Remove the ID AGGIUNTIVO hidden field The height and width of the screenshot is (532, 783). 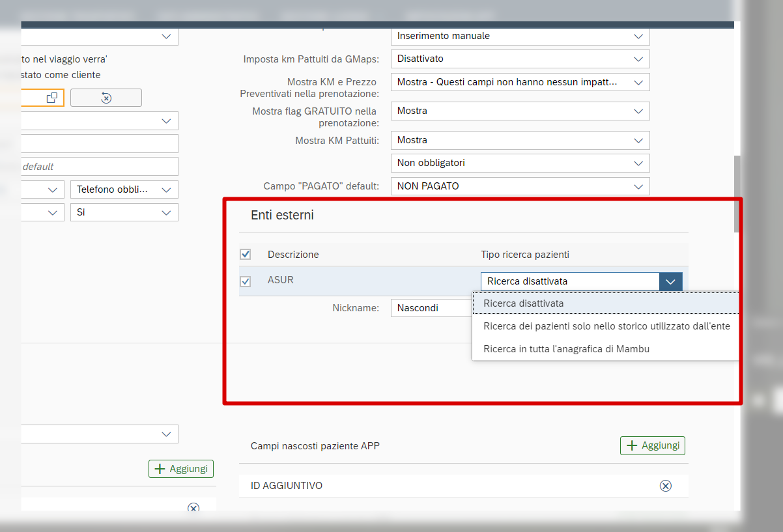point(665,486)
